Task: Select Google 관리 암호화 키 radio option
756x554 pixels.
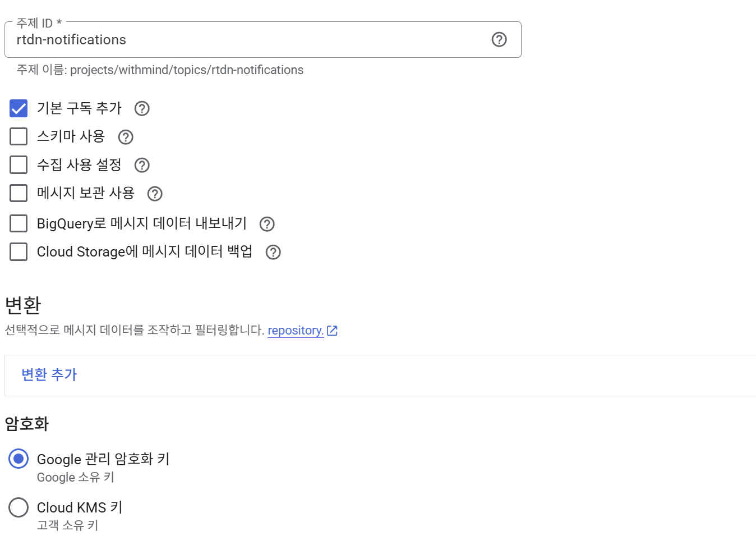Action: pyautogui.click(x=19, y=459)
